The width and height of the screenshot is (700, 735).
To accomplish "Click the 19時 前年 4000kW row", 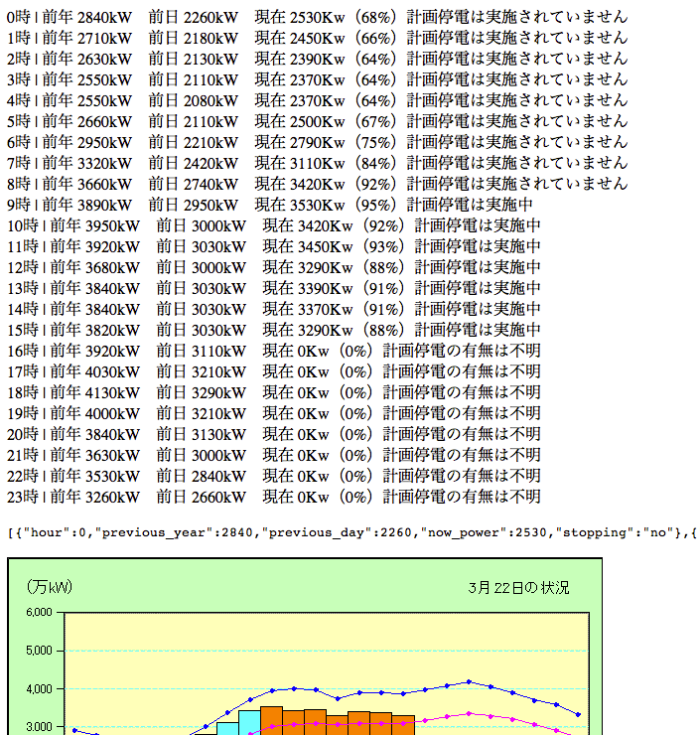I will [274, 413].
